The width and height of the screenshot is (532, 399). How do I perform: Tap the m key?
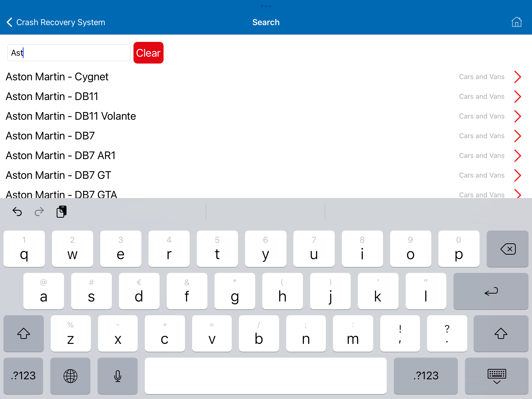pos(353,333)
